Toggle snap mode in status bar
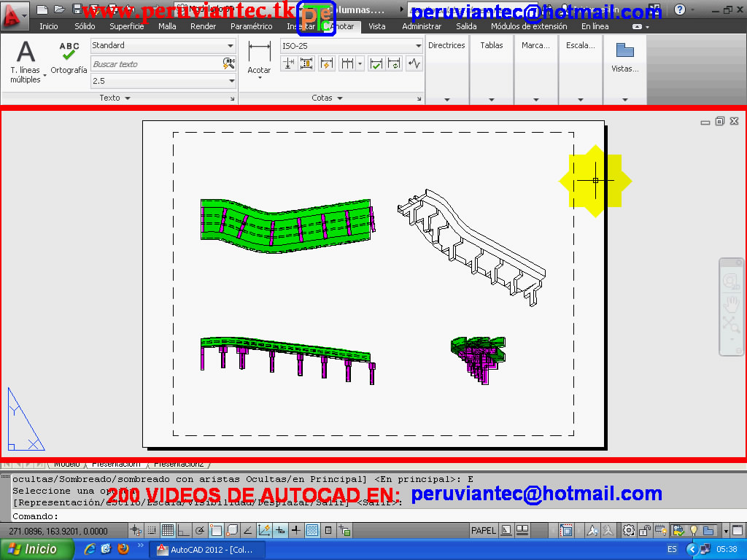Screen dimensions: 747x560 click(x=152, y=530)
